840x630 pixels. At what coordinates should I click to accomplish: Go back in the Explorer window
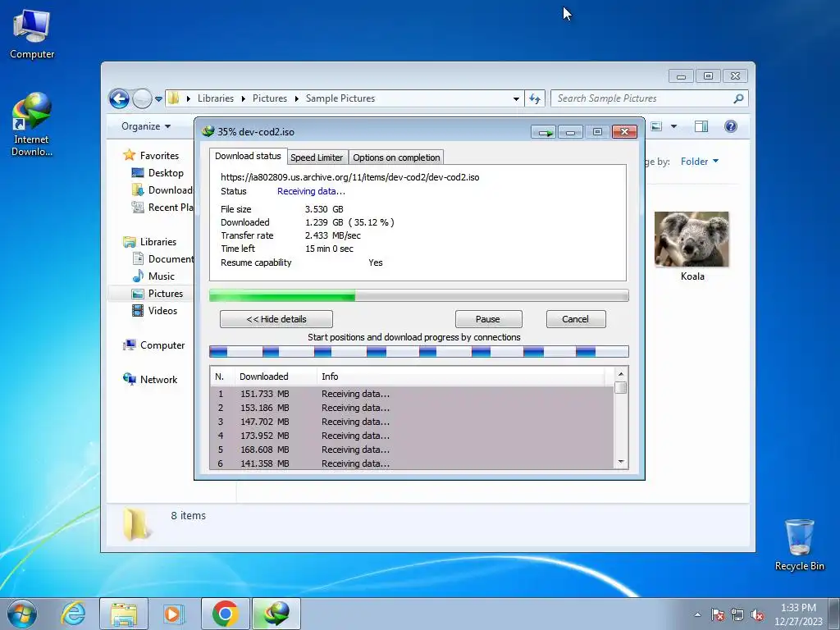pyautogui.click(x=119, y=98)
